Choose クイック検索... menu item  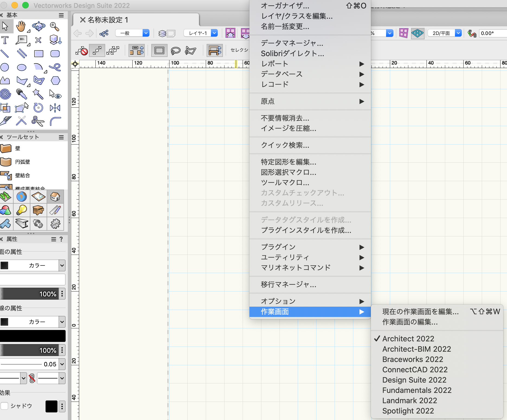click(310, 145)
